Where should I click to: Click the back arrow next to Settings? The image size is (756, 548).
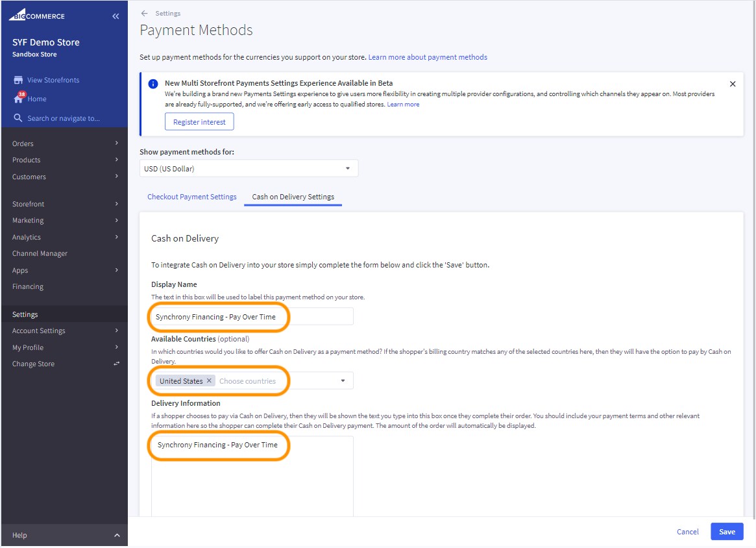point(144,14)
